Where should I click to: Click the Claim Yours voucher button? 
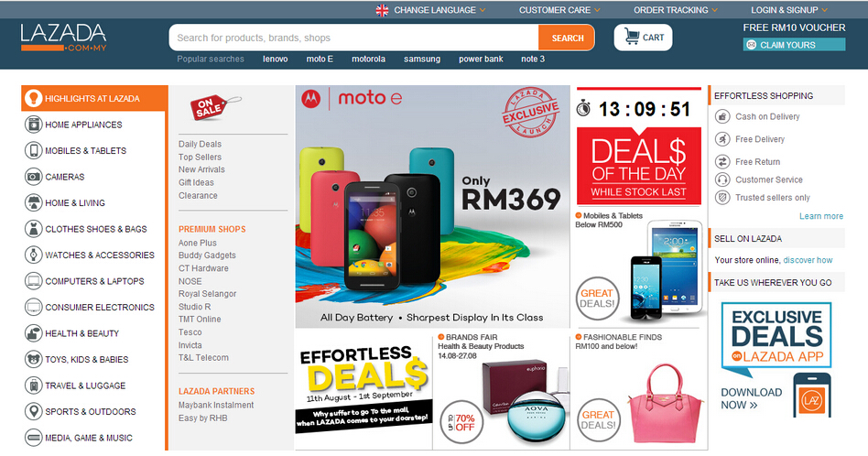[794, 45]
